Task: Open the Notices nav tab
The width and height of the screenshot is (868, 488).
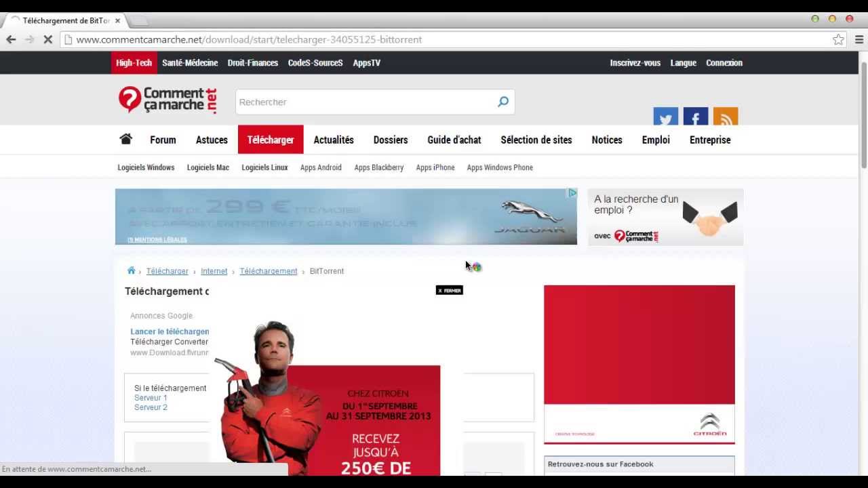Action: [607, 140]
